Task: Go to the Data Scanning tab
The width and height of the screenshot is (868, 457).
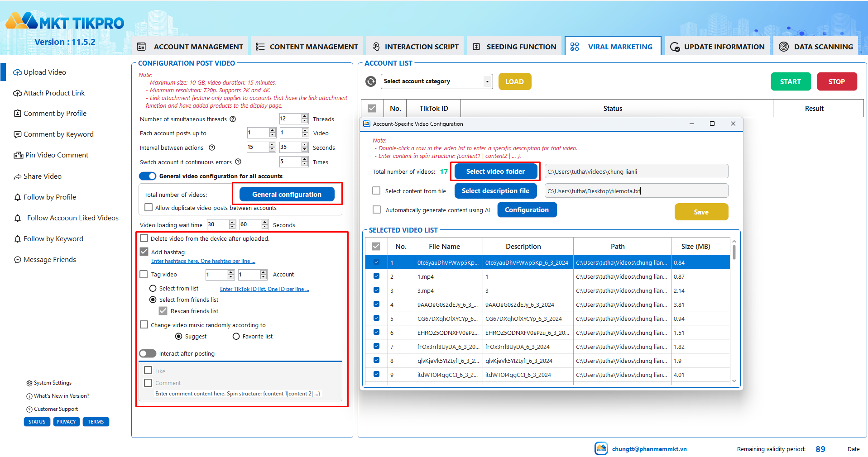Action: point(816,47)
